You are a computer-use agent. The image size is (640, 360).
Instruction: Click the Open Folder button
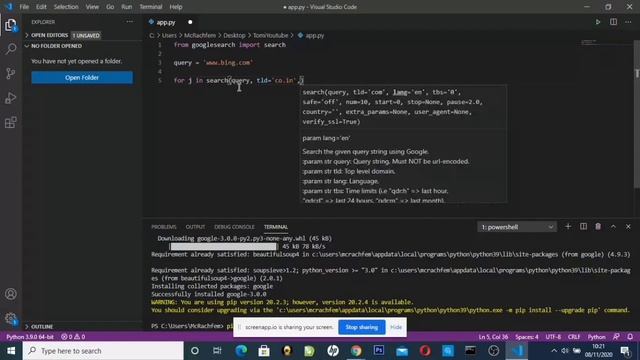[x=82, y=78]
